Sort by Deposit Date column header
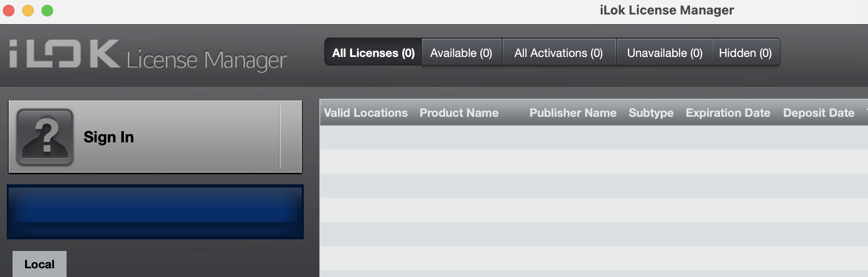This screenshot has height=277, width=868. (819, 113)
